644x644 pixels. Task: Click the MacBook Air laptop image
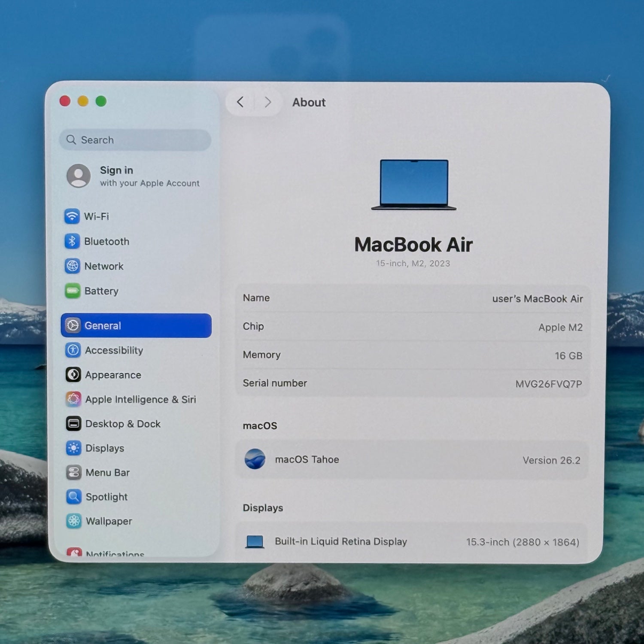click(x=413, y=185)
